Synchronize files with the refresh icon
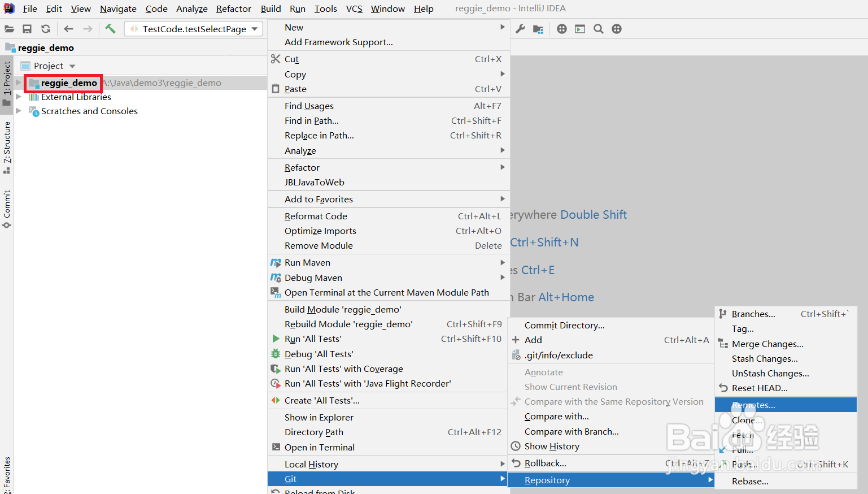This screenshot has height=494, width=868. click(x=46, y=29)
